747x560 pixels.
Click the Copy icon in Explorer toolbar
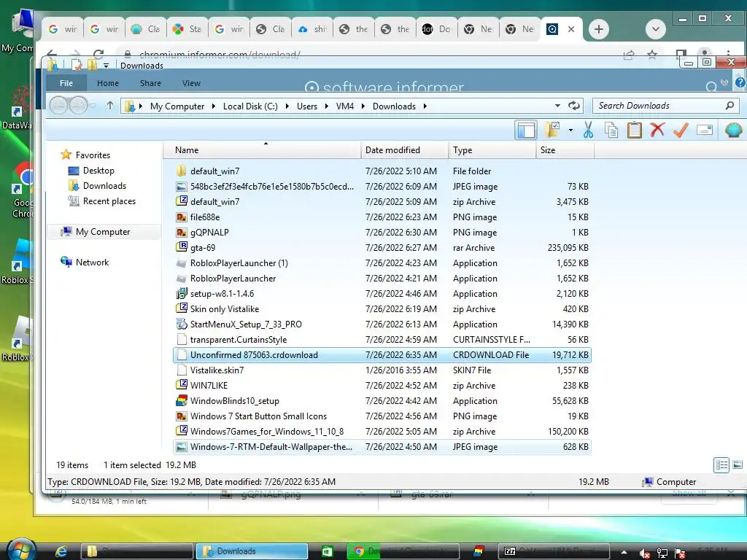coord(611,130)
